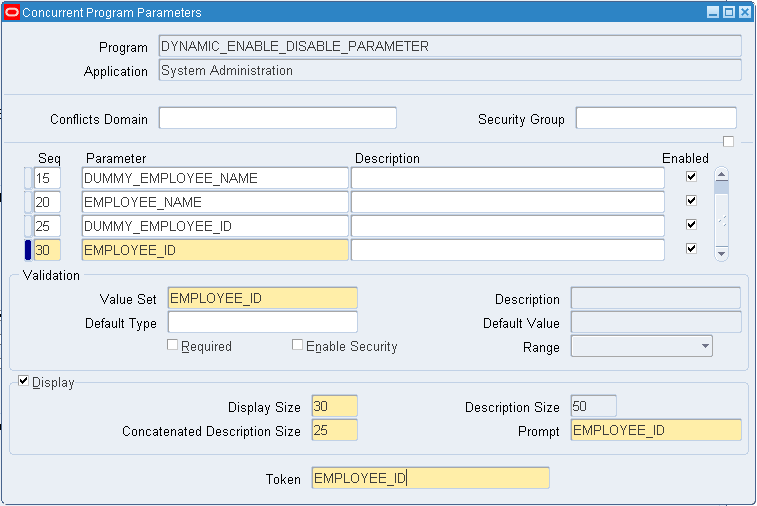Click the scroll down arrow of parameter list
This screenshot has width=757, height=506.
(721, 253)
